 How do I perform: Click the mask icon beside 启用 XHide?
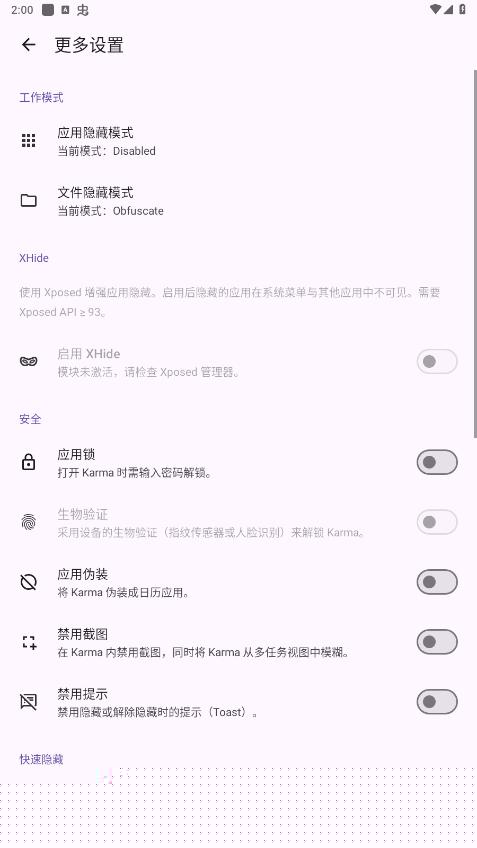(29, 361)
